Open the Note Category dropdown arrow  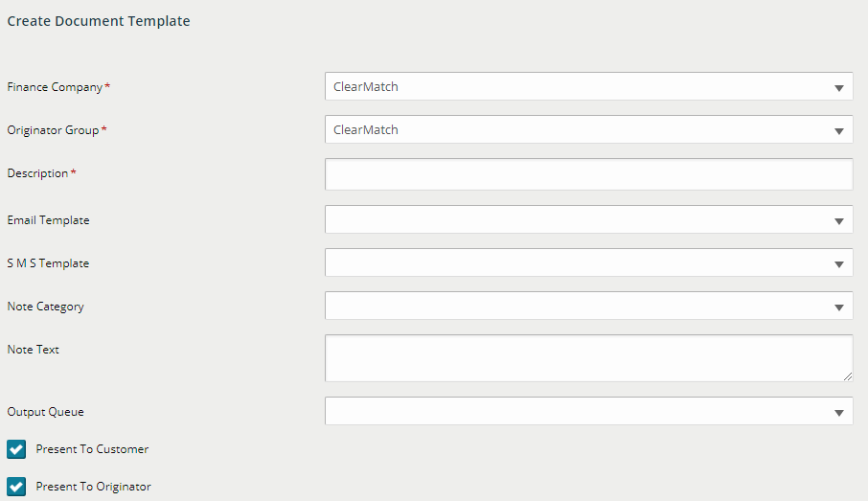click(x=838, y=307)
